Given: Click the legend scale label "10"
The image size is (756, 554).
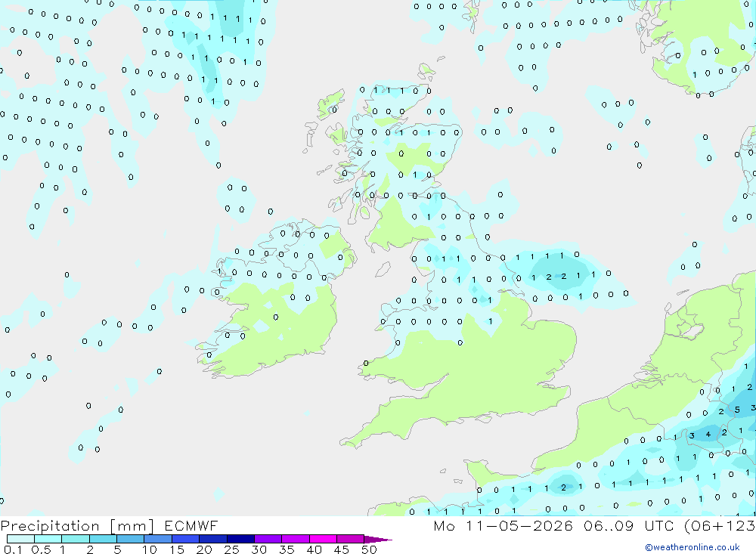Looking at the screenshot, I should point(150,549).
